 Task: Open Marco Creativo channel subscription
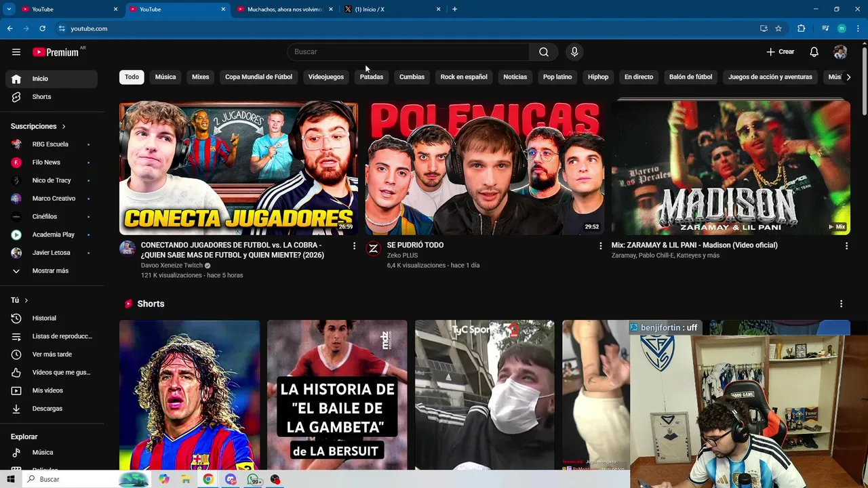[52, 199]
